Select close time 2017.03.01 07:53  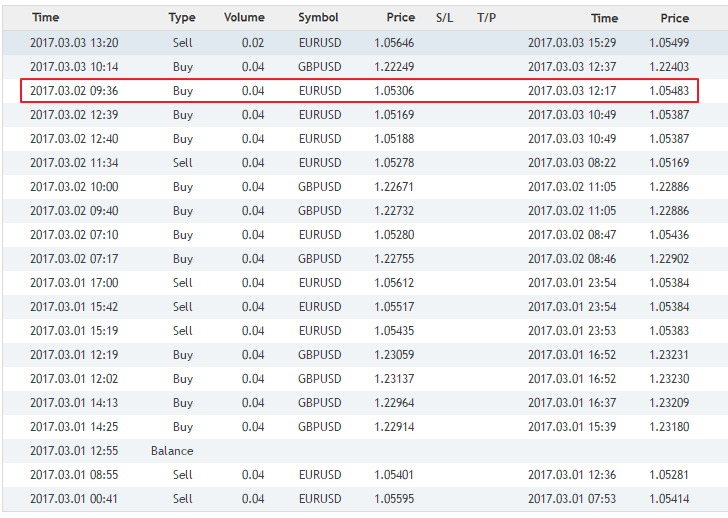[572, 499]
